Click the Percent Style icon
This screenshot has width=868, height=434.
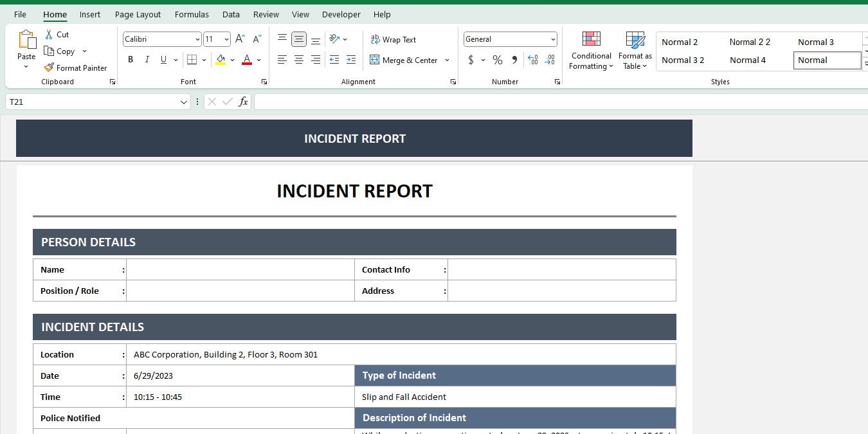497,60
